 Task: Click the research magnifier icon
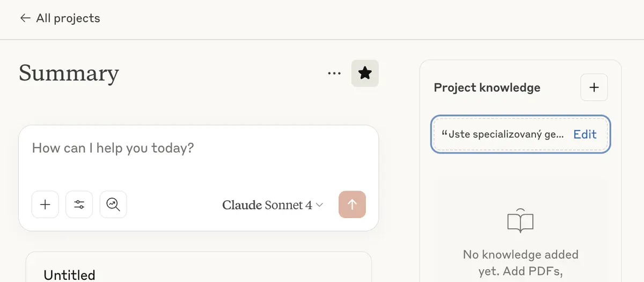[x=113, y=205]
